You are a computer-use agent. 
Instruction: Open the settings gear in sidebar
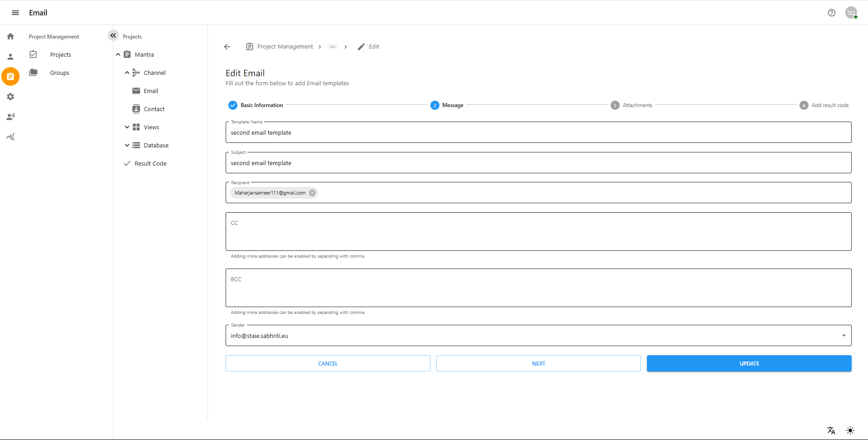point(10,97)
